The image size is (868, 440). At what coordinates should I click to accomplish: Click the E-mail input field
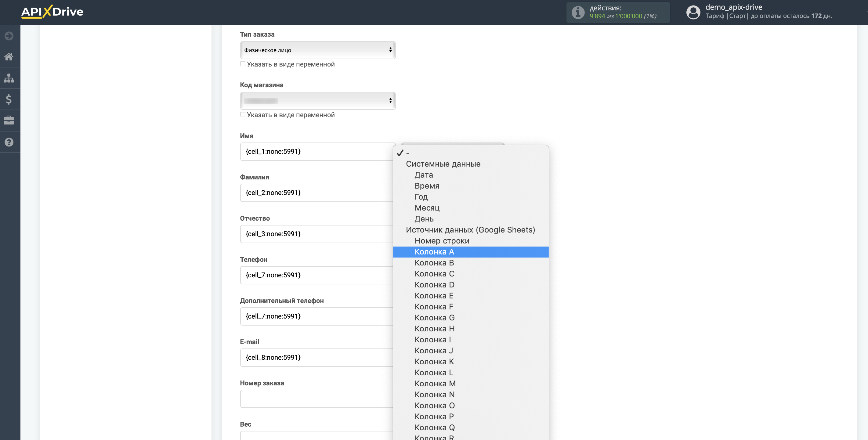tap(317, 357)
